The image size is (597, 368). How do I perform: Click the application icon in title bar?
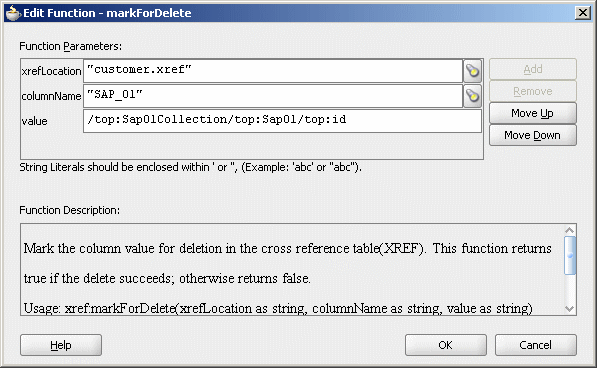(13, 13)
